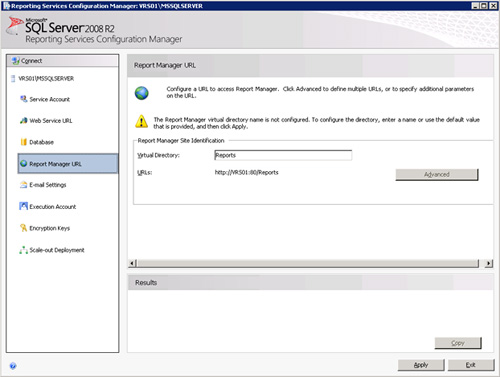Click the yellow warning triangle icon
The height and width of the screenshot is (377, 500).
[141, 121]
